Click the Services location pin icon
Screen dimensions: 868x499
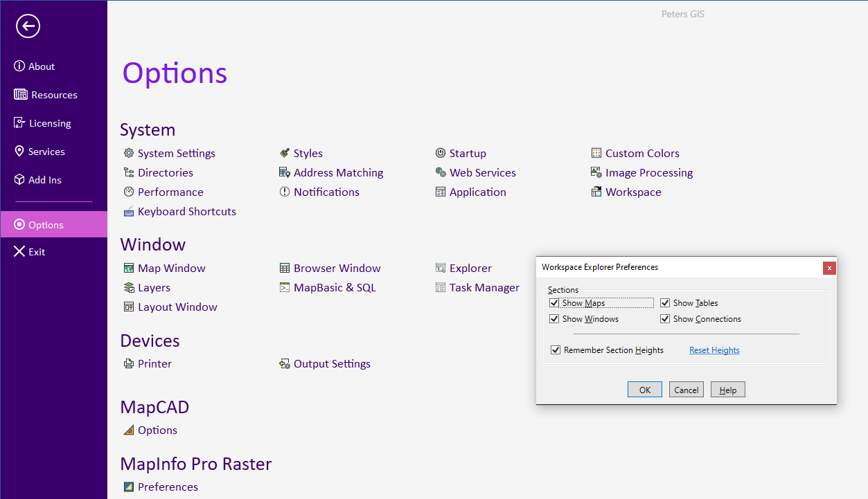[19, 152]
